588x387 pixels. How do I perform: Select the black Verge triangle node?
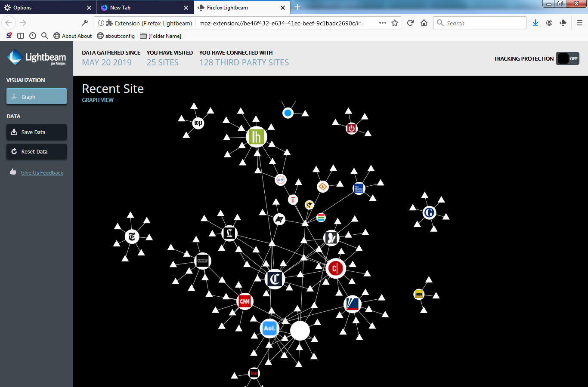279,219
